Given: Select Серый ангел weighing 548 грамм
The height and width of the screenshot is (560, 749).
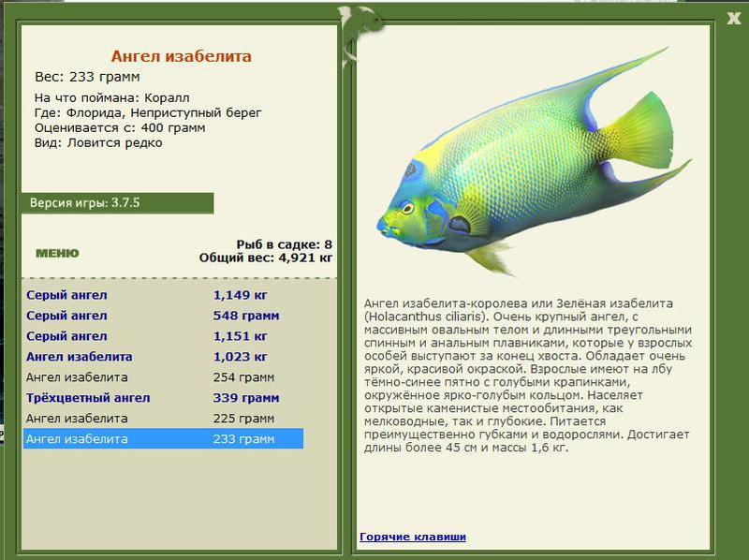Looking at the screenshot, I should click(x=163, y=316).
